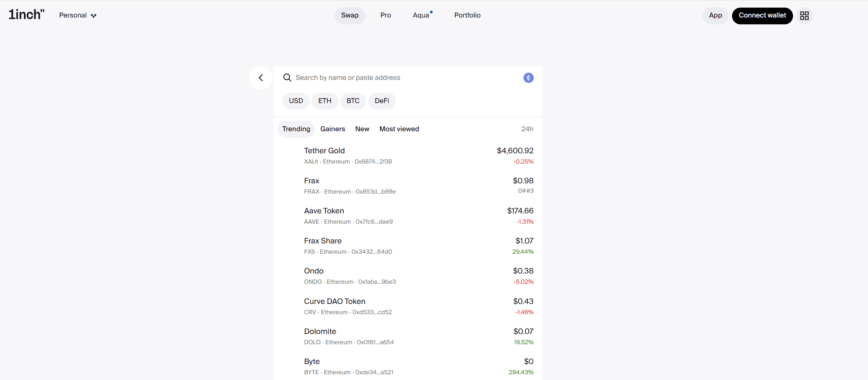The width and height of the screenshot is (868, 380).
Task: Open the 24h timeframe selector
Action: click(527, 129)
